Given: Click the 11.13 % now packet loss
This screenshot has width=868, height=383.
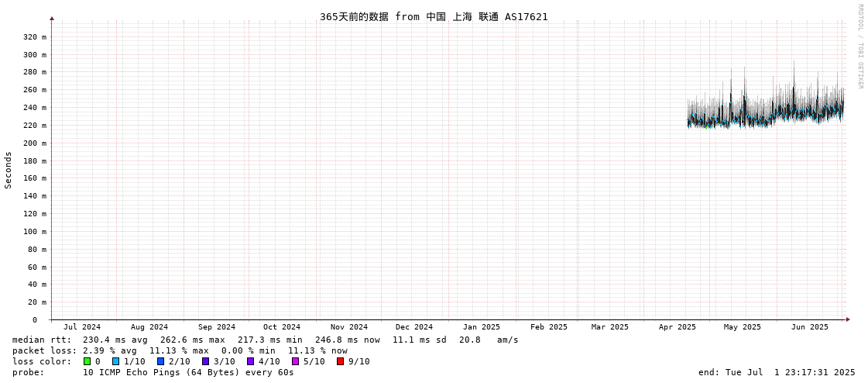Looking at the screenshot, I should 317,351.
